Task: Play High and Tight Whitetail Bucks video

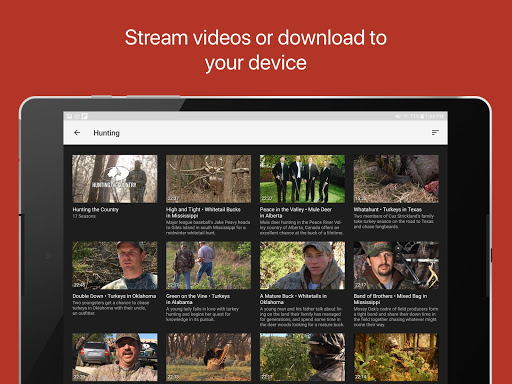Action: (x=208, y=179)
